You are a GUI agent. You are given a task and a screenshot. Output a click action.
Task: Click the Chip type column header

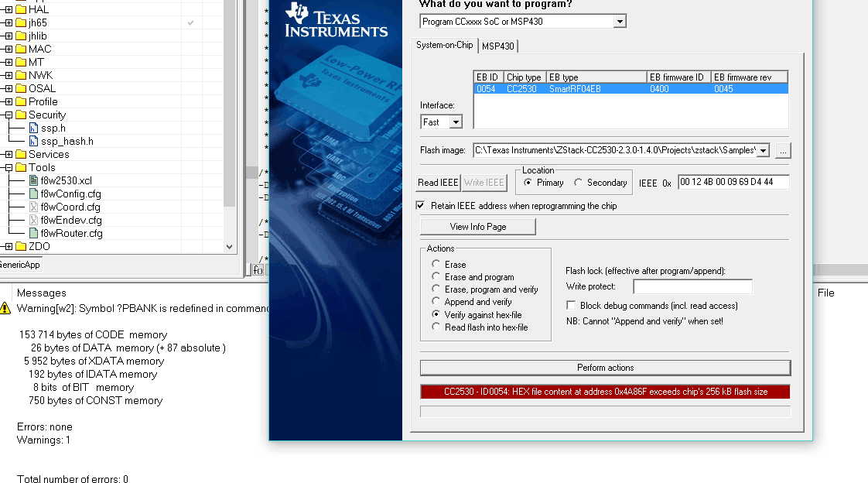(x=525, y=77)
